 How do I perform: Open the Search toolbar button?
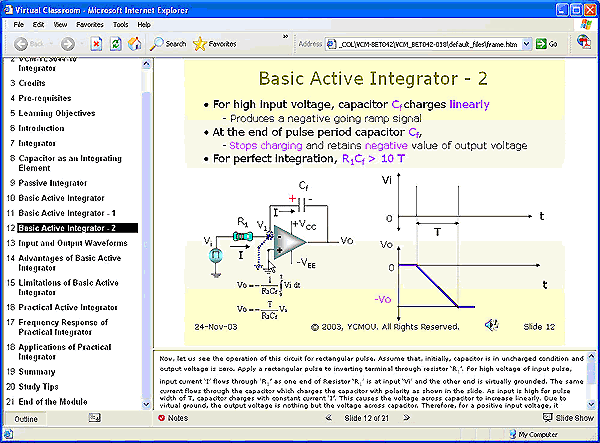tap(168, 44)
